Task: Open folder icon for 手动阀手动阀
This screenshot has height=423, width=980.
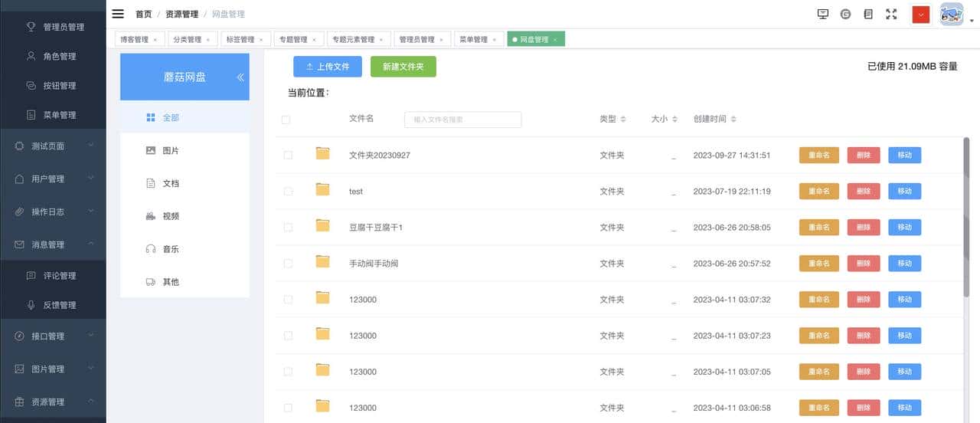Action: tap(322, 262)
